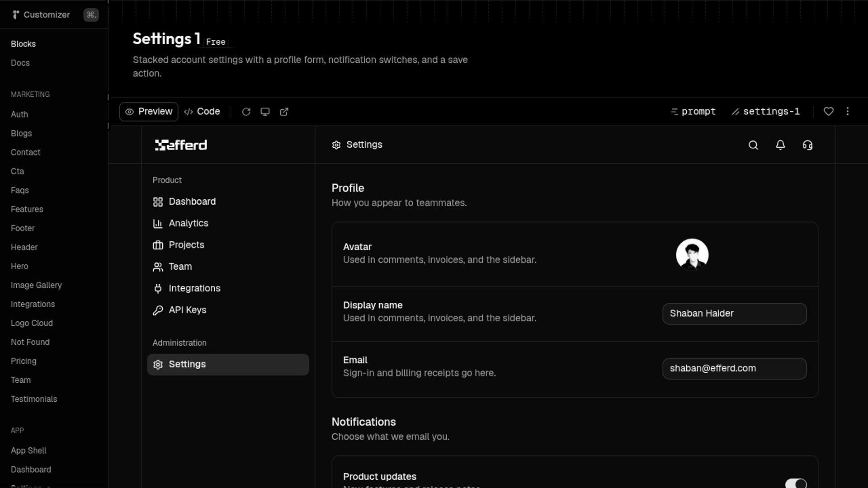Click the desktop viewport icon
Image resolution: width=868 pixels, height=488 pixels.
[265, 112]
